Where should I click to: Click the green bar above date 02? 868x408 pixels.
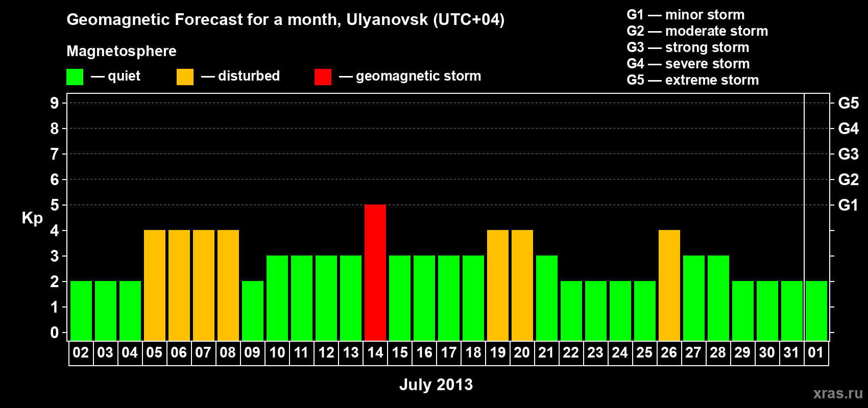tap(81, 311)
